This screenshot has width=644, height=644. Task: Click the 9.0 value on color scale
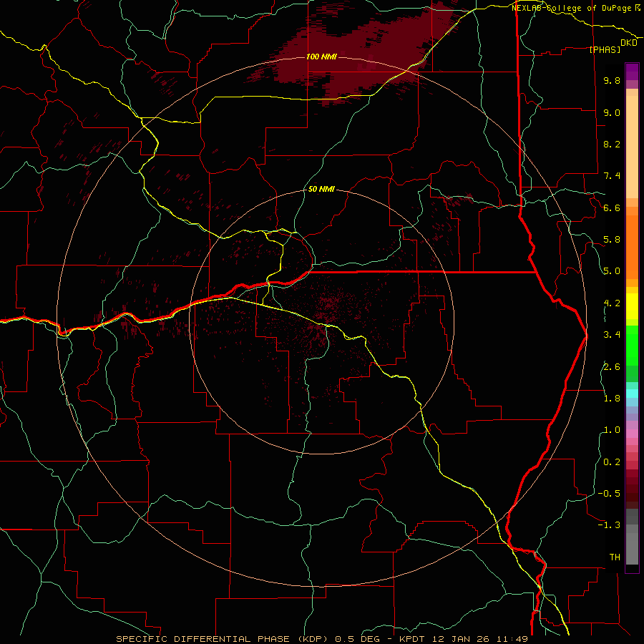tap(612, 112)
